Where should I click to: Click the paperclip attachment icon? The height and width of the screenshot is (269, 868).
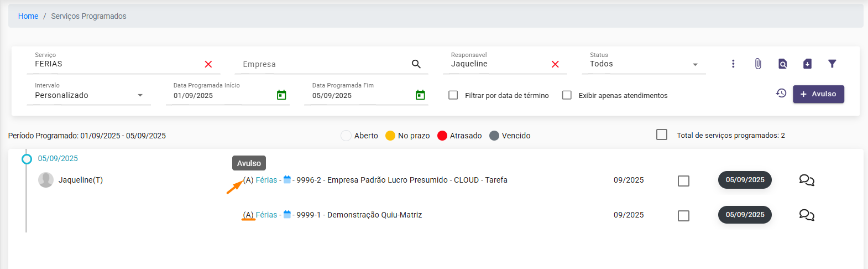[758, 64]
